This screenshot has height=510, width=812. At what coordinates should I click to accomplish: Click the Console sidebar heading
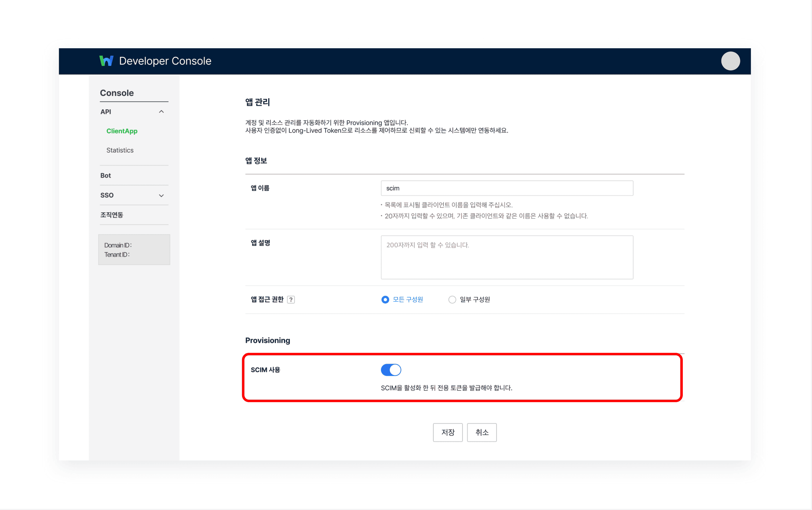click(117, 93)
